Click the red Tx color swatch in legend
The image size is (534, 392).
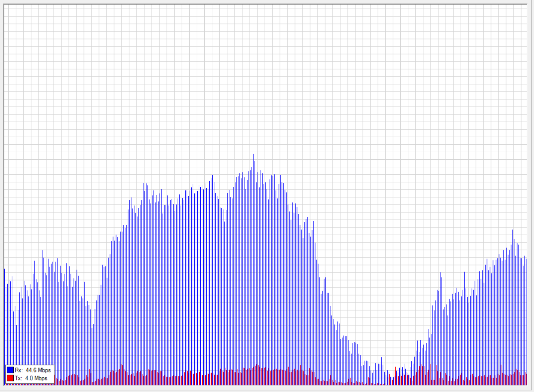10,378
